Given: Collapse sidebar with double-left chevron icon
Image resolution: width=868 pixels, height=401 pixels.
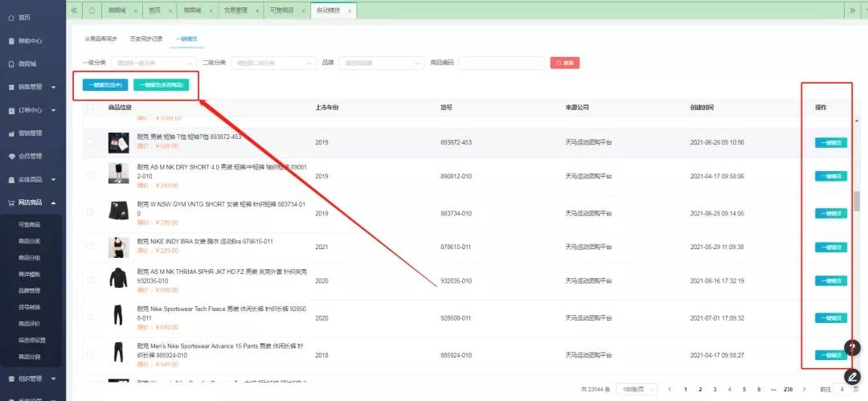Looking at the screenshot, I should pyautogui.click(x=75, y=10).
